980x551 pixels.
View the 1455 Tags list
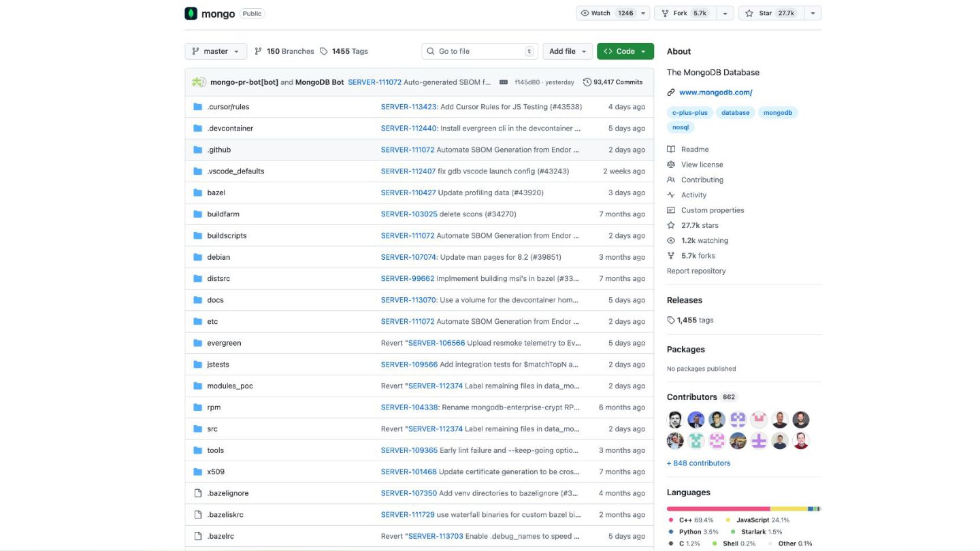pos(344,51)
